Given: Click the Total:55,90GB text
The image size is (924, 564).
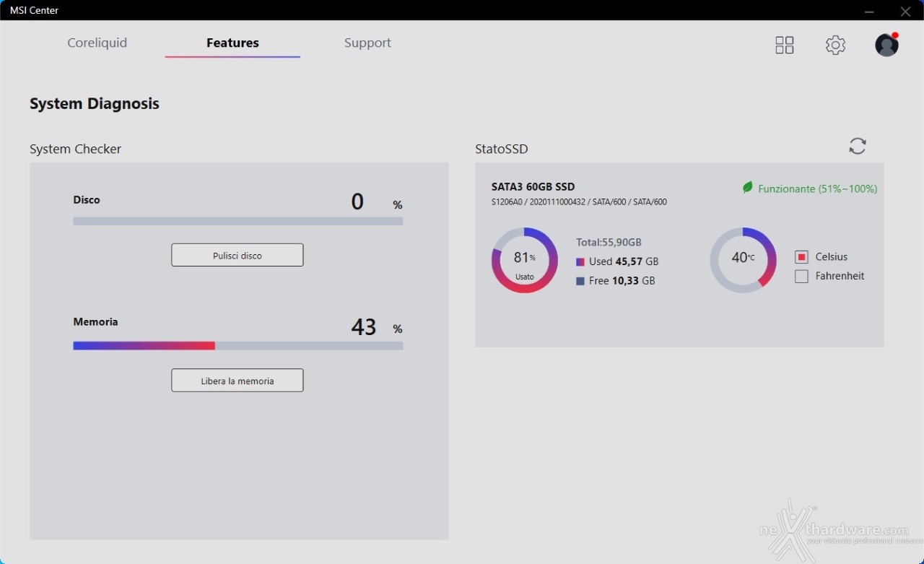Looking at the screenshot, I should pos(609,243).
